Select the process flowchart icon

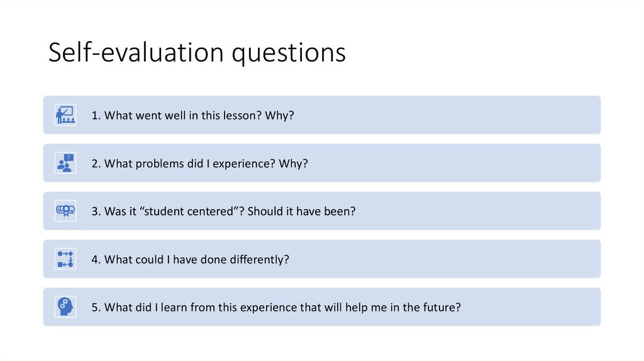coord(65,258)
